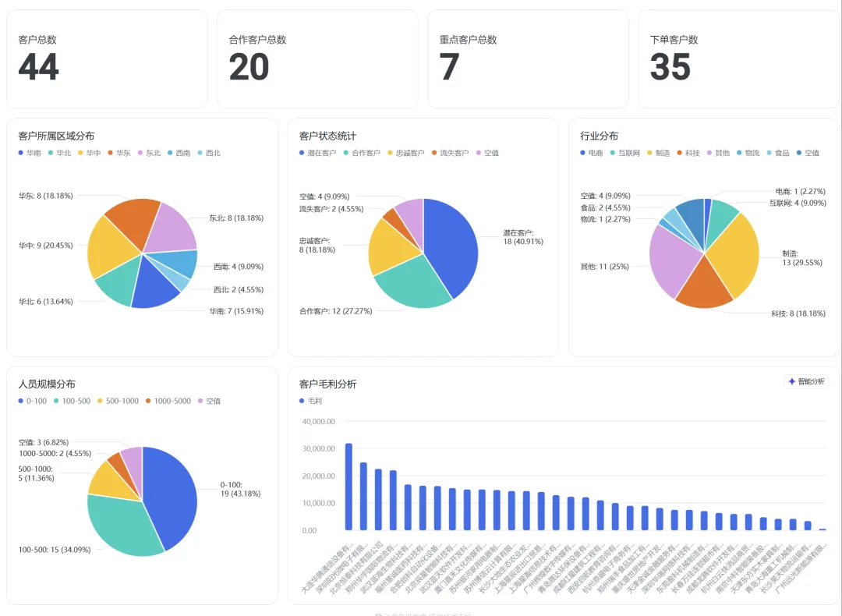
Task: Toggle 西北 legend in the region chart
Action: click(210, 153)
